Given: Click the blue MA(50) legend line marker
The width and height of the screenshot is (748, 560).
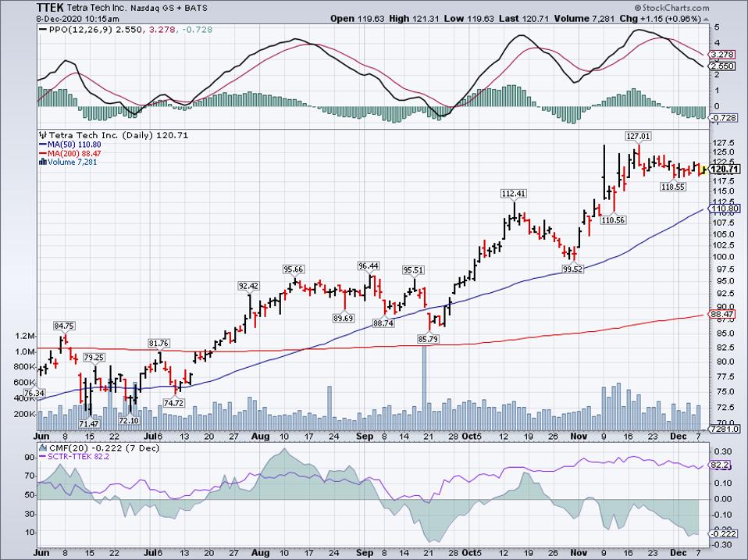Looking at the screenshot, I should click(x=43, y=144).
